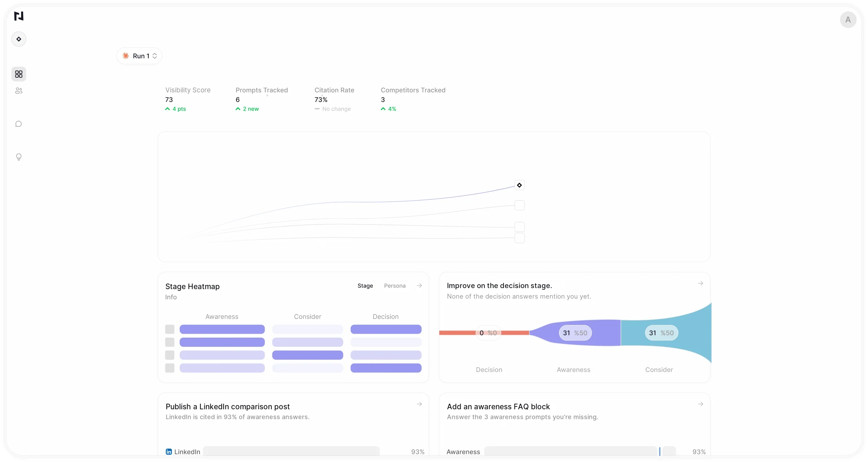Viewport: 868px width, 462px height.
Task: Open Stage Heatmap arrow icon
Action: [x=419, y=286]
